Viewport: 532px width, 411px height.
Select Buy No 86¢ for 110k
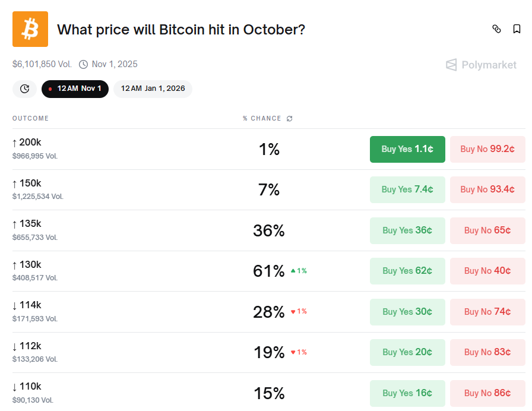click(x=487, y=393)
